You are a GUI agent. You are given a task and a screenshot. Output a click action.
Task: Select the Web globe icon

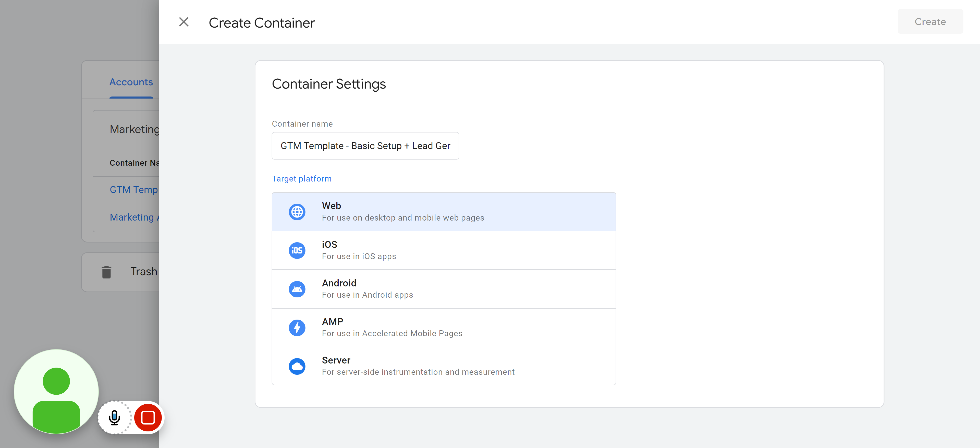pos(297,212)
